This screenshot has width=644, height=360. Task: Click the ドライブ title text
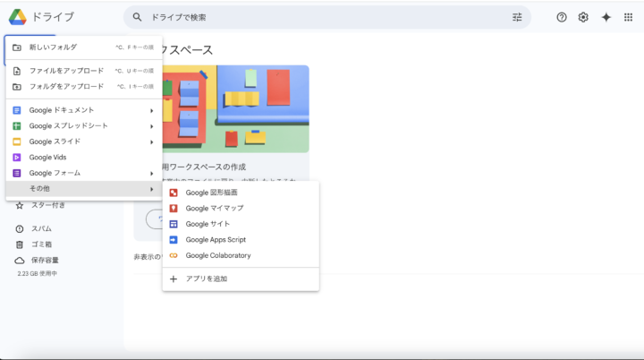(53, 17)
